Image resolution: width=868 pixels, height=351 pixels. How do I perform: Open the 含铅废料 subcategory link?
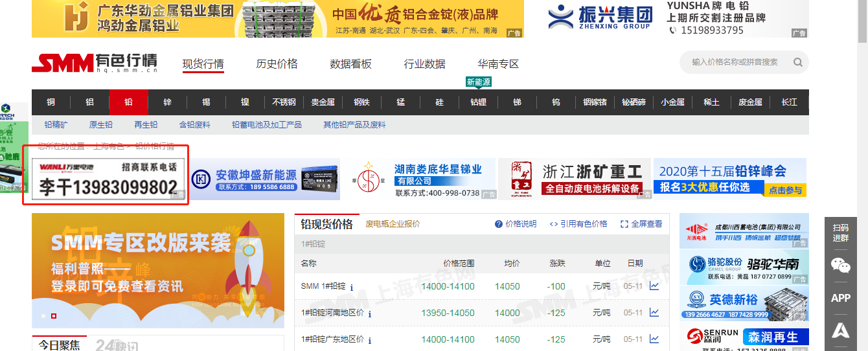pyautogui.click(x=195, y=125)
